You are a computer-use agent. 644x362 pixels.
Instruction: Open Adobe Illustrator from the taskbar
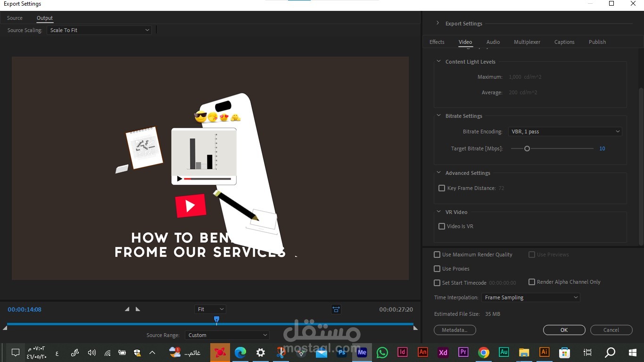click(545, 352)
